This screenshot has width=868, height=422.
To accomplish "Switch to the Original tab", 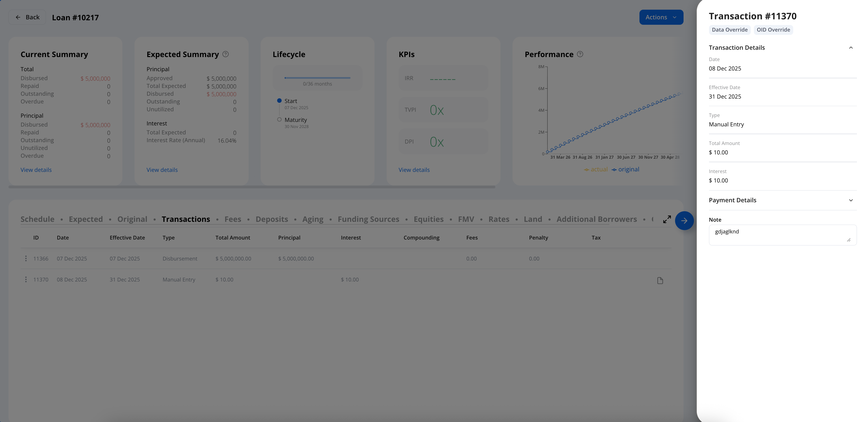I will (x=132, y=219).
